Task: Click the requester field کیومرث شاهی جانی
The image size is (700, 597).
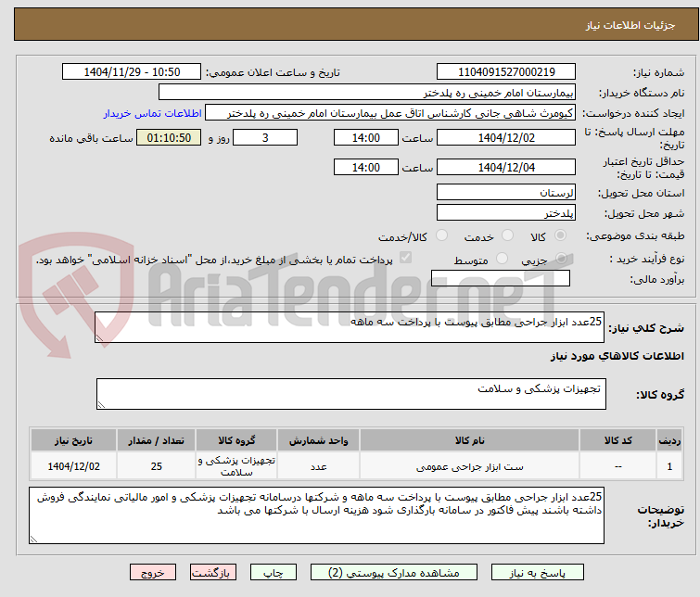Action: (390, 113)
